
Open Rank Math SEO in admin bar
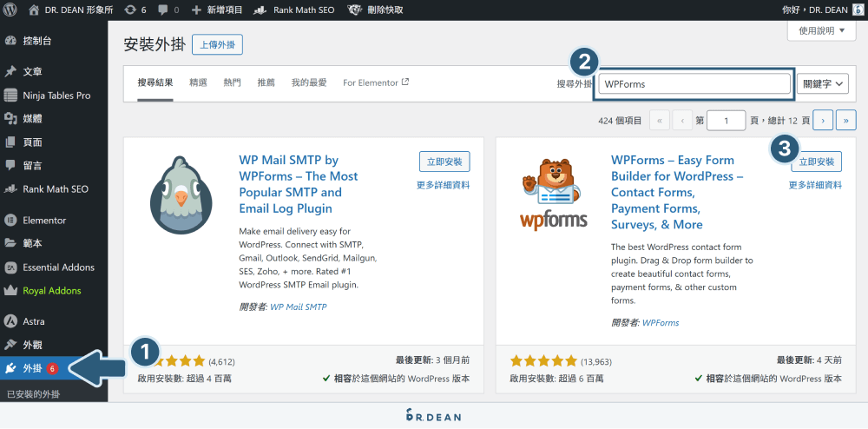pos(294,10)
